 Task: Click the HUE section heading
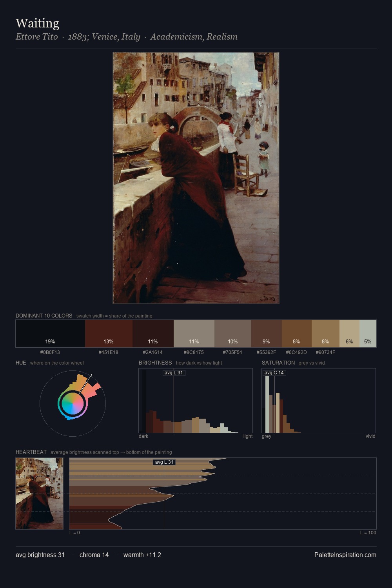pyautogui.click(x=21, y=363)
